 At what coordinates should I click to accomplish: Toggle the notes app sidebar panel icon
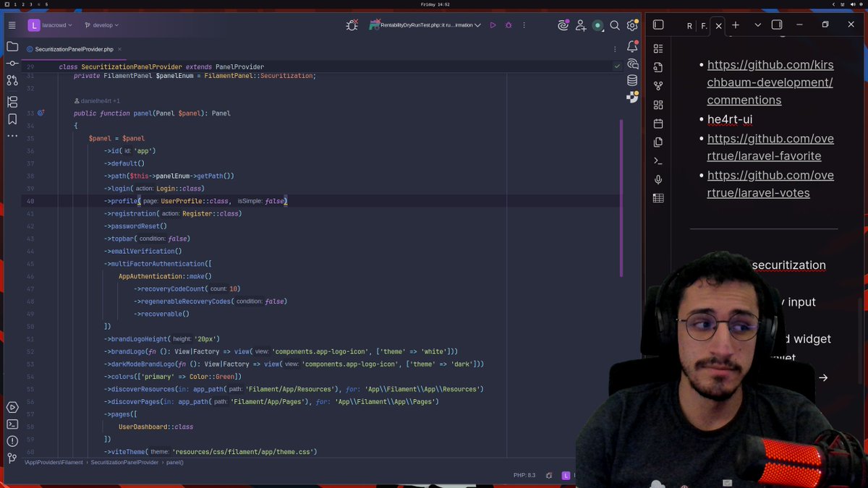(658, 25)
